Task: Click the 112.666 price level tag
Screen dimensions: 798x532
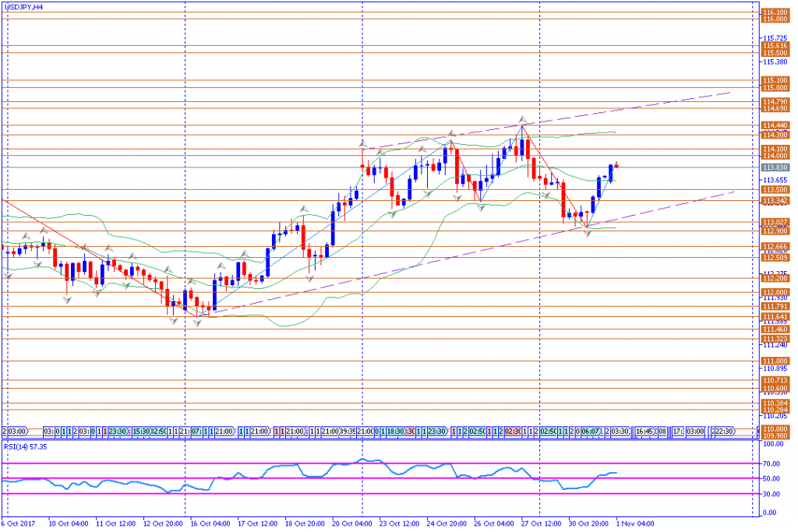Action: click(774, 246)
